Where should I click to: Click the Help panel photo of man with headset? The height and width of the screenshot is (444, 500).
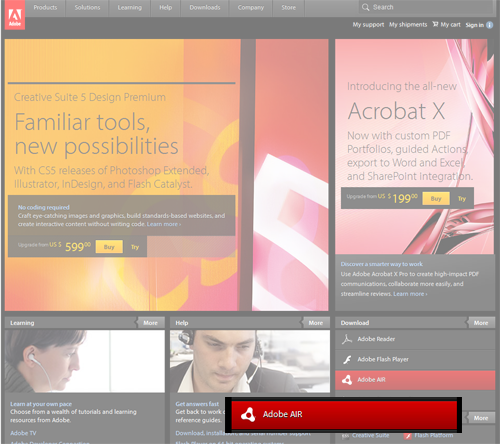[250, 361]
